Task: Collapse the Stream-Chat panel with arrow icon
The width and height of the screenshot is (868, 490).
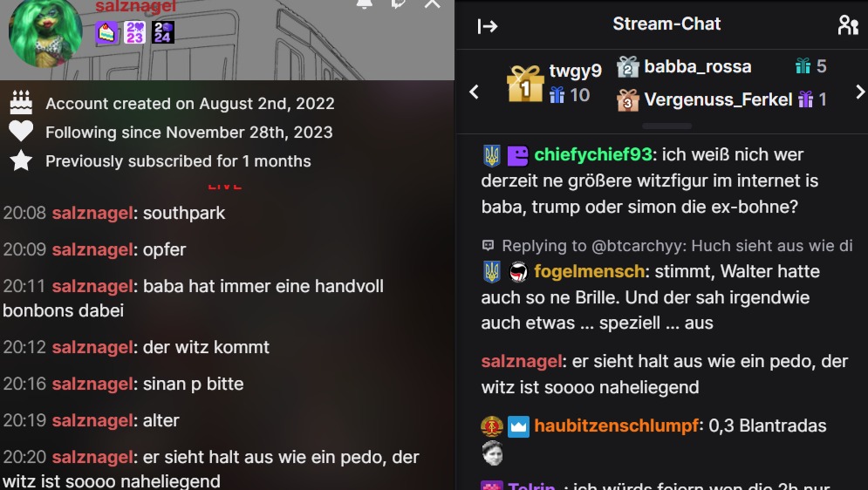Action: [487, 25]
